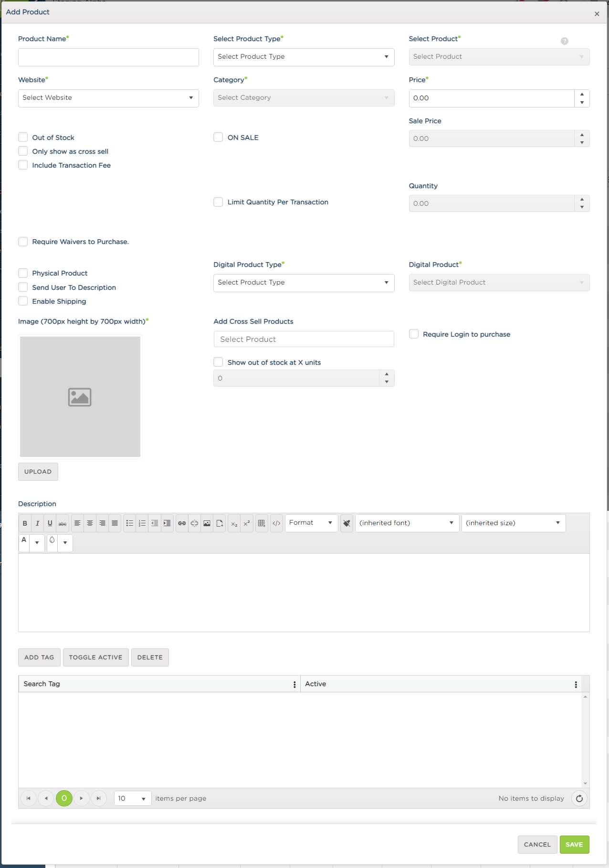Image resolution: width=609 pixels, height=868 pixels.
Task: Enable the ON SALE checkbox
Action: [x=218, y=138]
